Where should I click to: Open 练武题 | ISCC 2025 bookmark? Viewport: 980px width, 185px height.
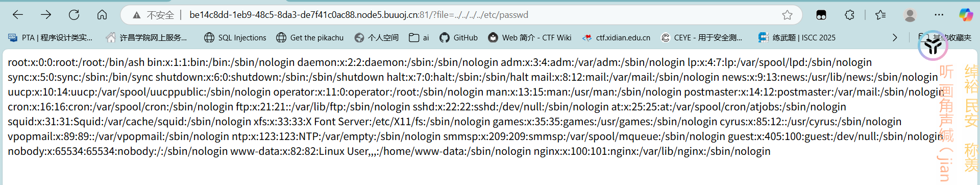tap(797, 37)
